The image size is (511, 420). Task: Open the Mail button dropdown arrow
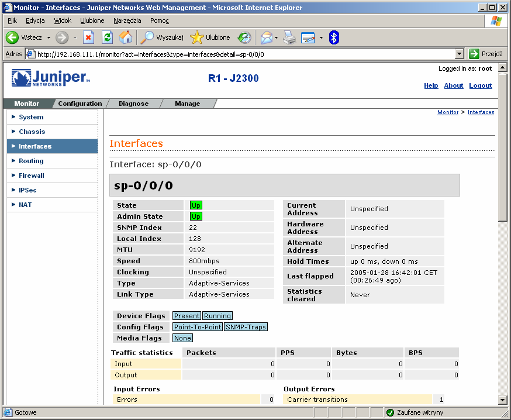277,38
